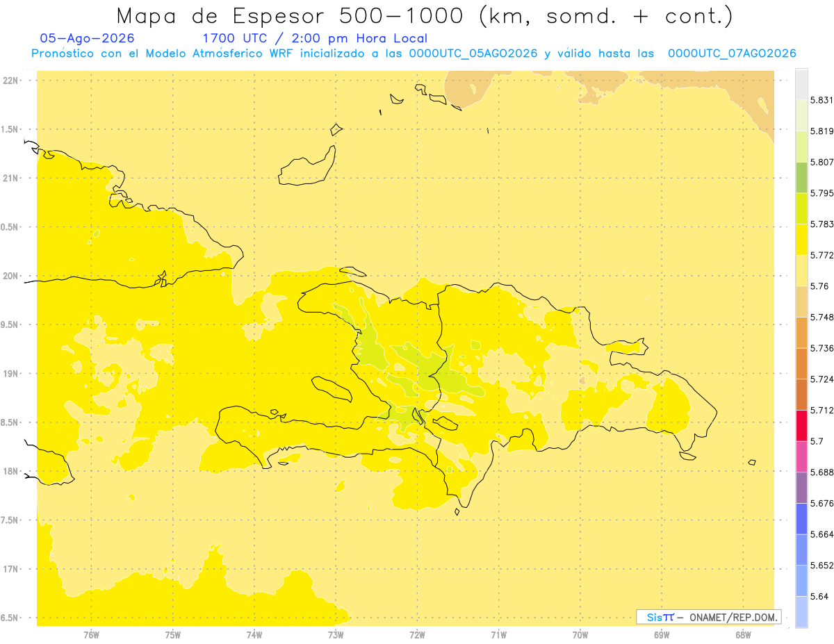Image resolution: width=834 pixels, height=644 pixels.
Task: Click the legend value '5.736'
Action: pyautogui.click(x=821, y=348)
